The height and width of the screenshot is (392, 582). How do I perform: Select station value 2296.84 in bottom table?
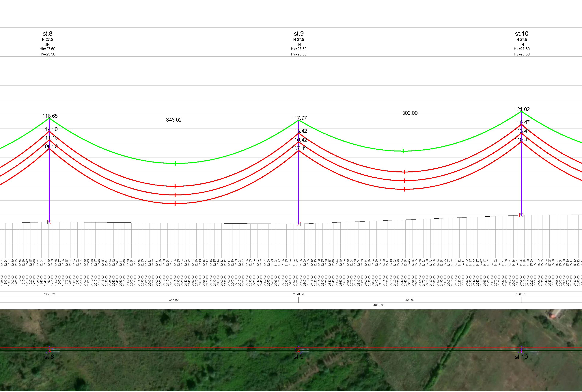pos(298,294)
